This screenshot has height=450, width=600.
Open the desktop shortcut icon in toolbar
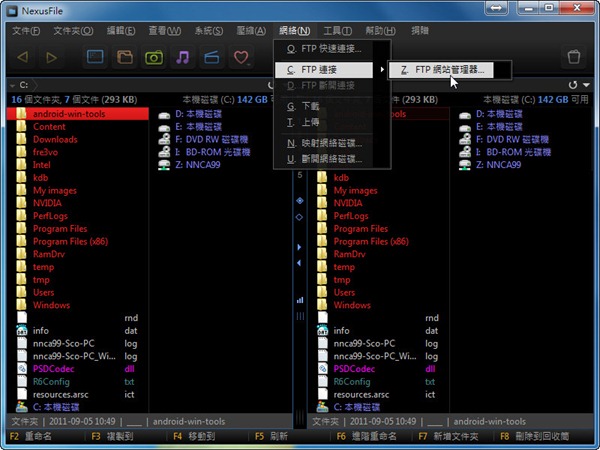(x=96, y=57)
